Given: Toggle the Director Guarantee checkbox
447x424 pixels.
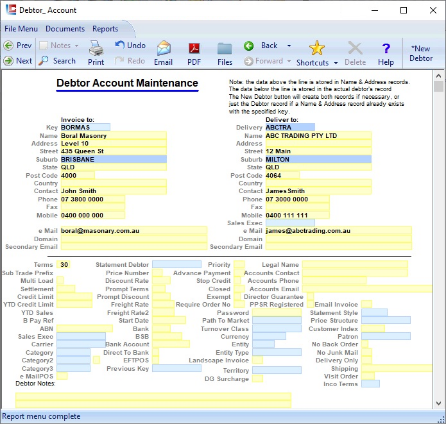Looking at the screenshot, I should 310,296.
